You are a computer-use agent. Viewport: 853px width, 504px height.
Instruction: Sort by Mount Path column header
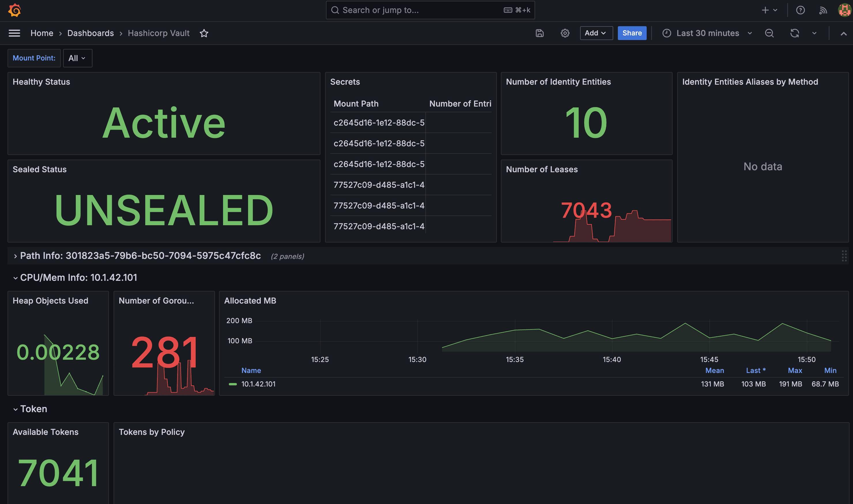356,104
